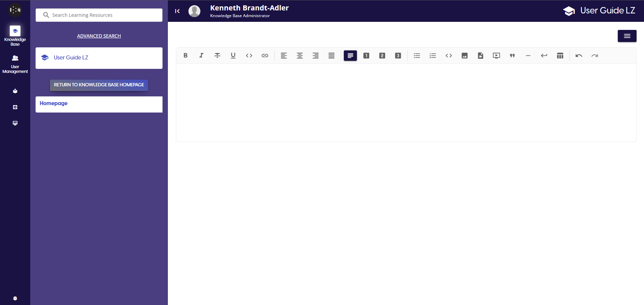Insert a video embed
This screenshot has width=644, height=305.
tap(496, 56)
